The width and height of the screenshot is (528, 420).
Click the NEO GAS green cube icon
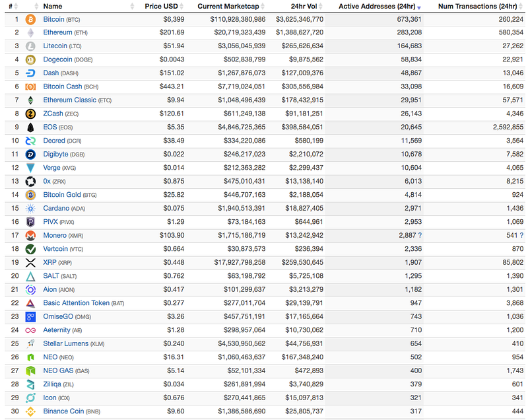(x=30, y=371)
